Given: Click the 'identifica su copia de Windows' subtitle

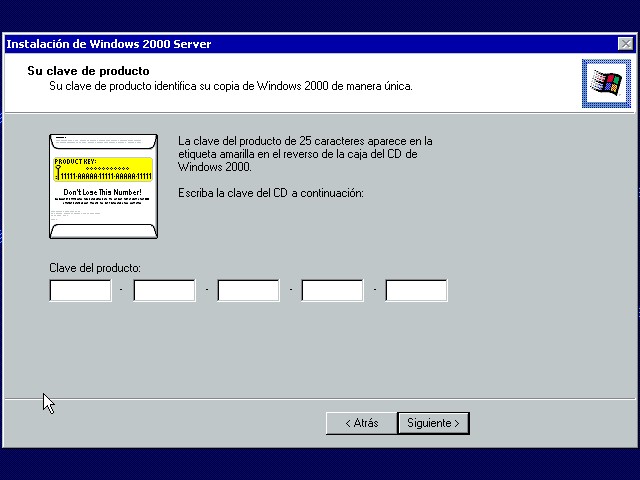Looking at the screenshot, I should [231, 86].
